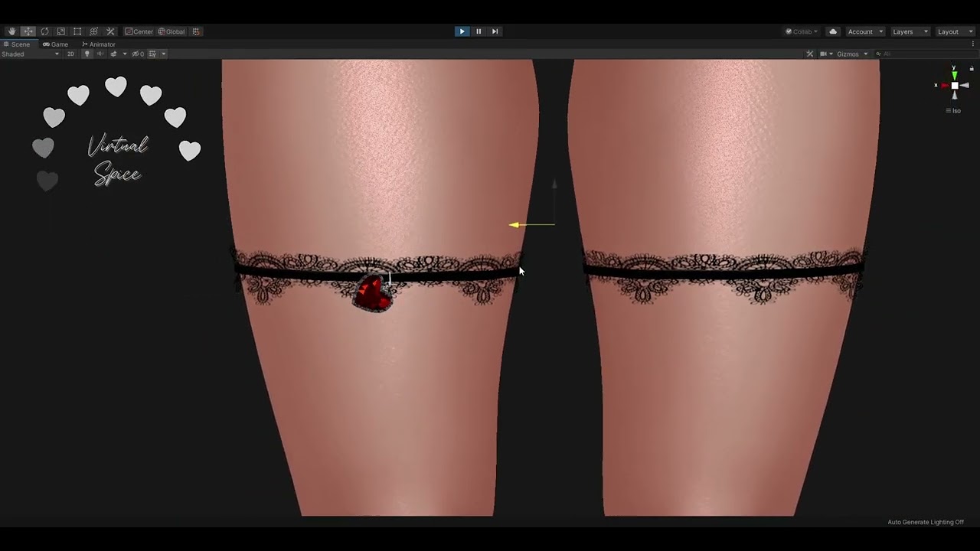Open scene camera settings
This screenshot has height=551, width=980.
[826, 54]
